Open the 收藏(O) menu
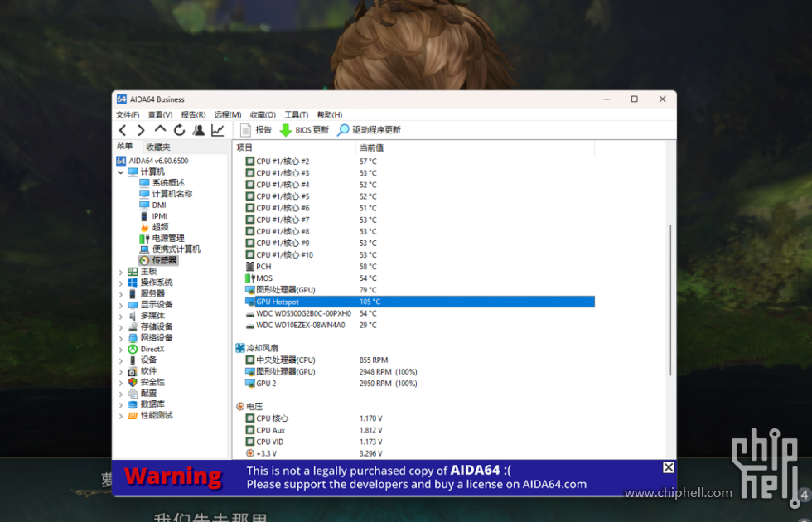The width and height of the screenshot is (812, 522). [x=263, y=114]
